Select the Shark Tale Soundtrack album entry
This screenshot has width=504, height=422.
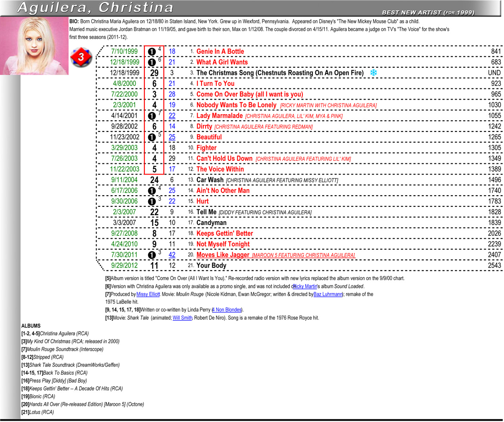pos(70,365)
